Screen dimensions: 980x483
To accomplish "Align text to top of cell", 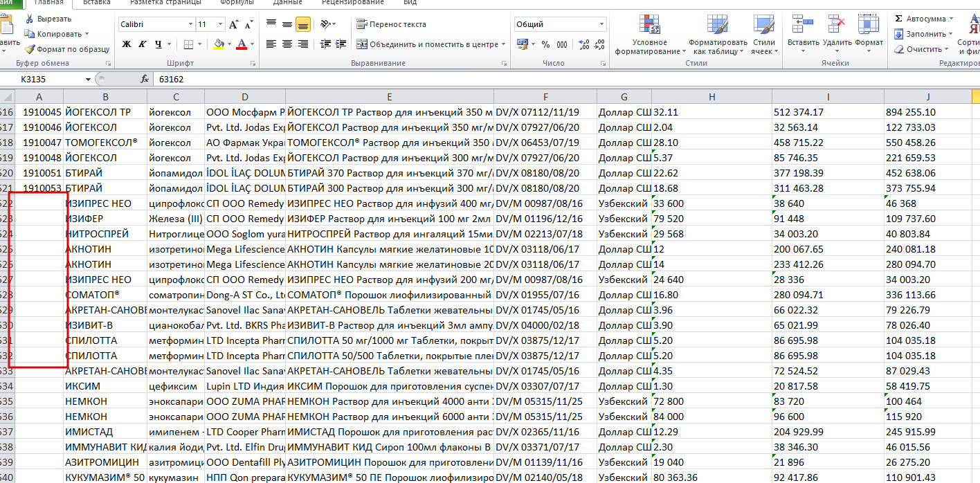I will coord(271,25).
